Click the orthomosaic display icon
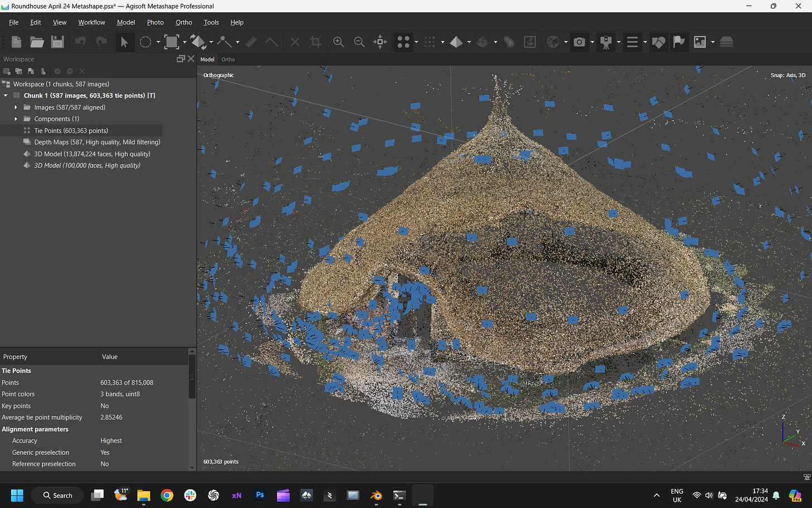The height and width of the screenshot is (508, 812). coord(530,42)
